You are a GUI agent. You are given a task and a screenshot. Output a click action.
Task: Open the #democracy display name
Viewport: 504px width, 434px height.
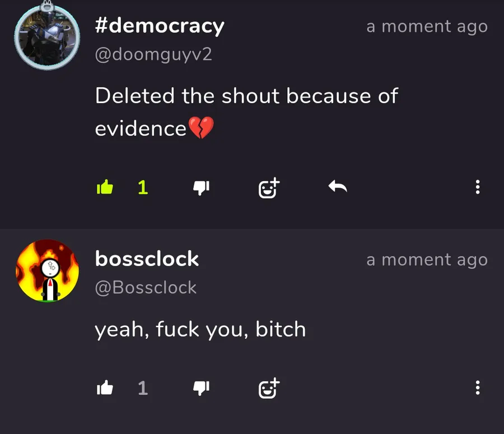pyautogui.click(x=160, y=26)
